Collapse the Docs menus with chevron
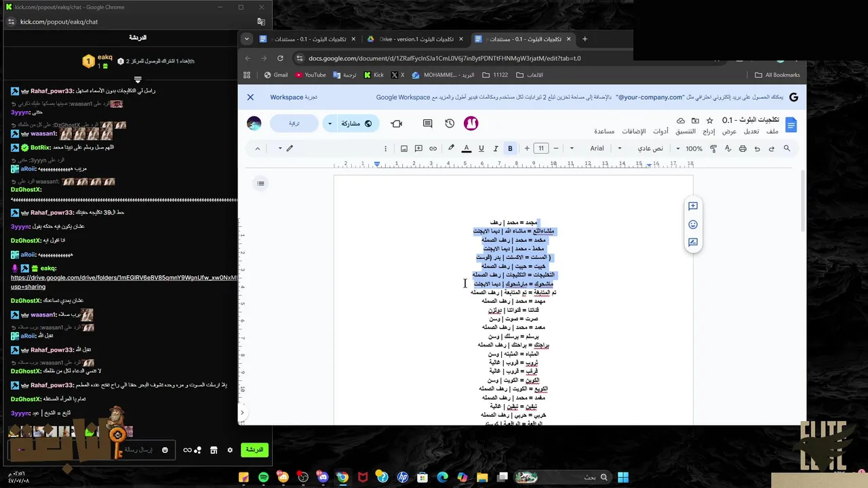Image resolution: width=868 pixels, height=488 pixels. coord(257,148)
